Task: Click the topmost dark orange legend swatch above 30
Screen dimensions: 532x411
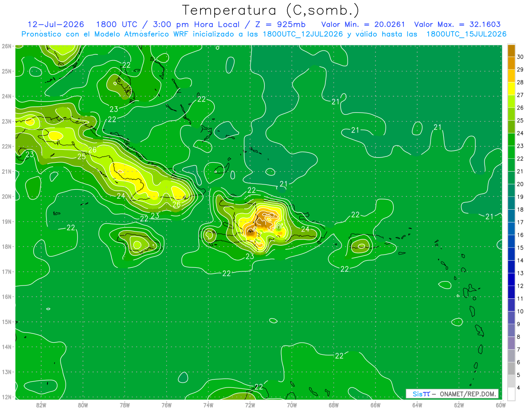Action: (x=511, y=51)
